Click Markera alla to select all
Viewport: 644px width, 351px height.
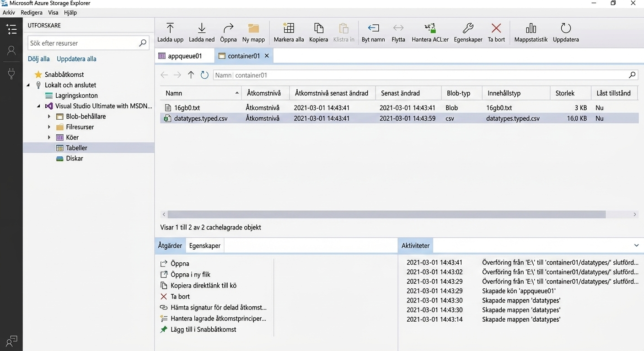(289, 33)
